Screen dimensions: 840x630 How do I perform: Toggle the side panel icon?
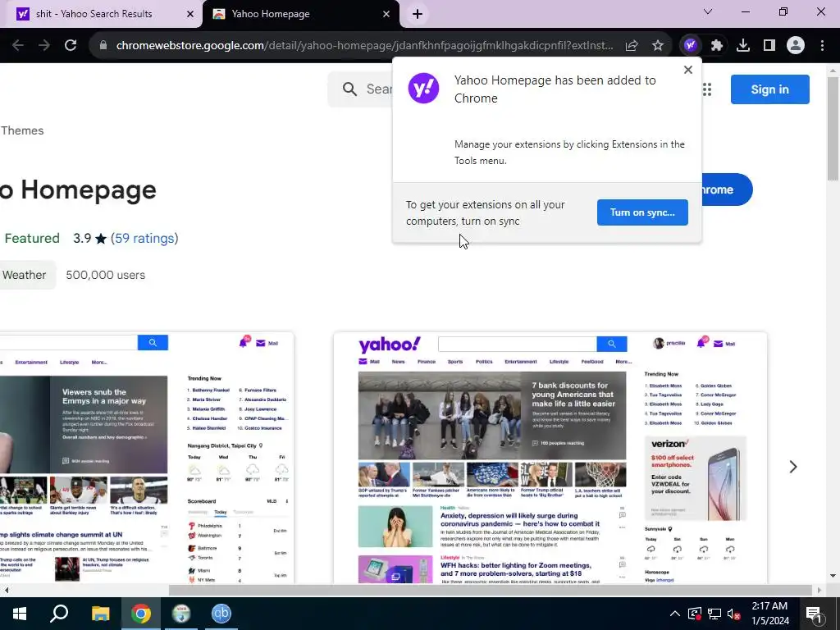coord(769,46)
